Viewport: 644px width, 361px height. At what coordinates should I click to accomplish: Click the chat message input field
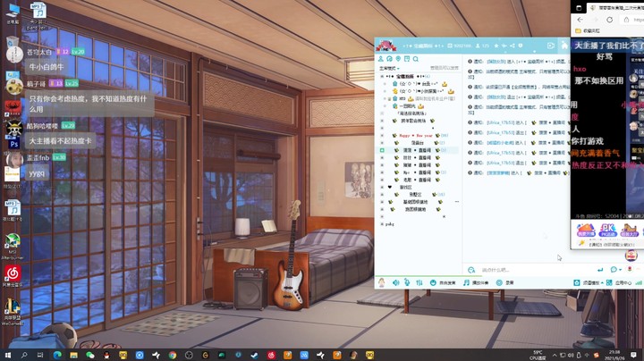(x=536, y=270)
